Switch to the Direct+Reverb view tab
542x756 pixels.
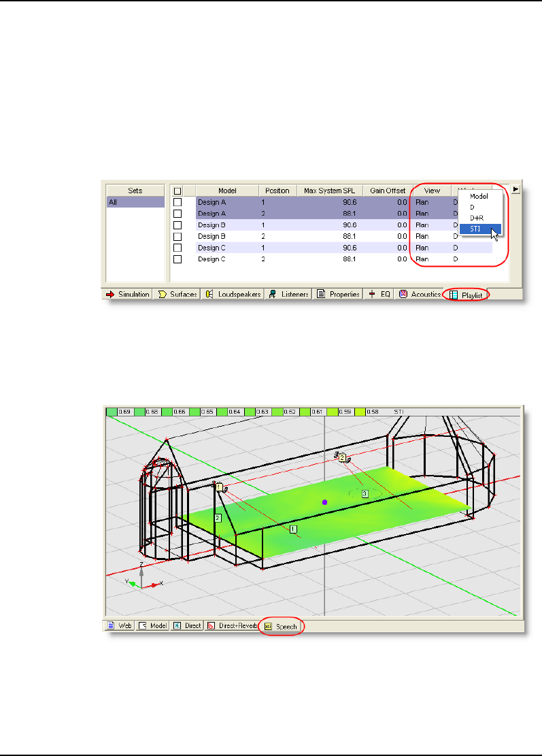232,626
